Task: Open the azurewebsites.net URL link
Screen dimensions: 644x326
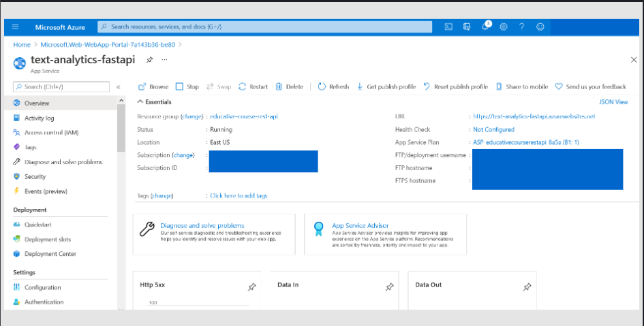Action: (534, 116)
